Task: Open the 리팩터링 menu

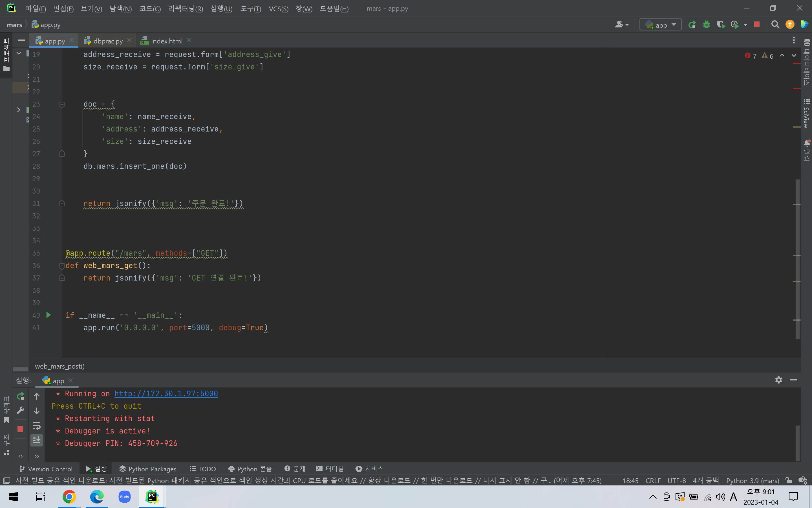Action: (x=186, y=9)
